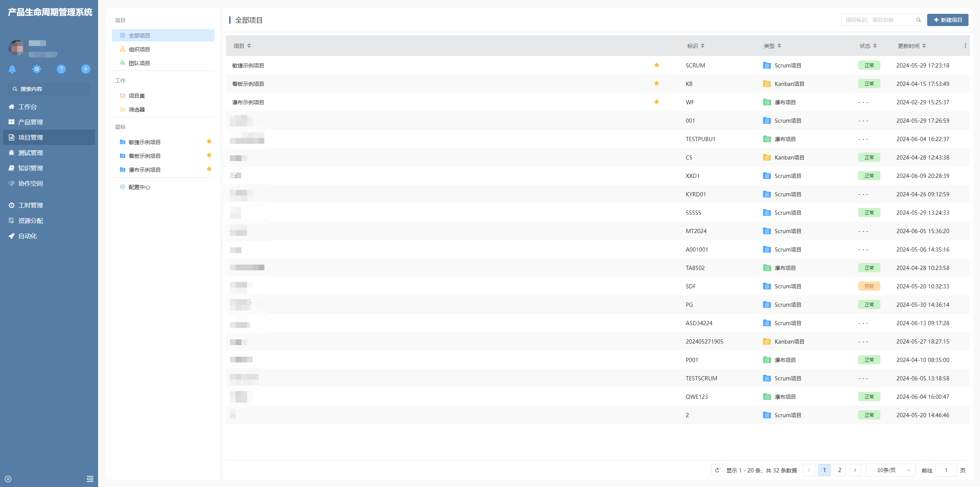Screen dimensions: 980x487
Task: Collapse sidebar using bottom menu-fold icon
Action: pyautogui.click(x=90, y=479)
